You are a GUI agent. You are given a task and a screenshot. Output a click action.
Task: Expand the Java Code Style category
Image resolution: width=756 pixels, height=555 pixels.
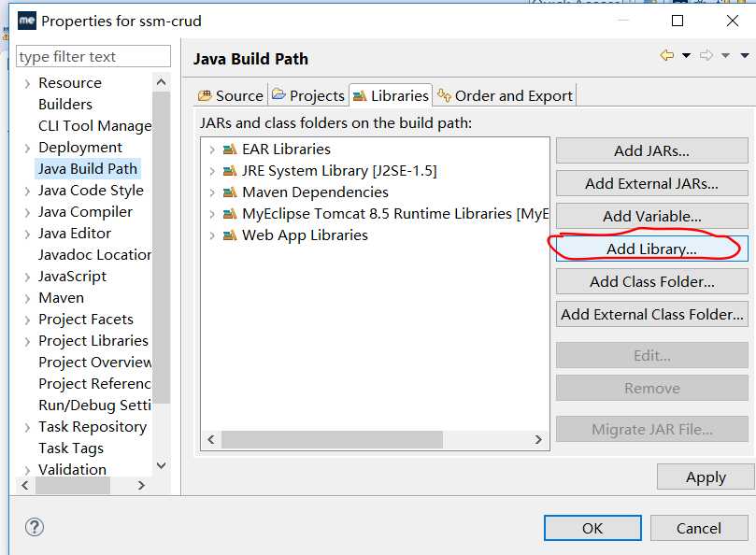tap(27, 191)
